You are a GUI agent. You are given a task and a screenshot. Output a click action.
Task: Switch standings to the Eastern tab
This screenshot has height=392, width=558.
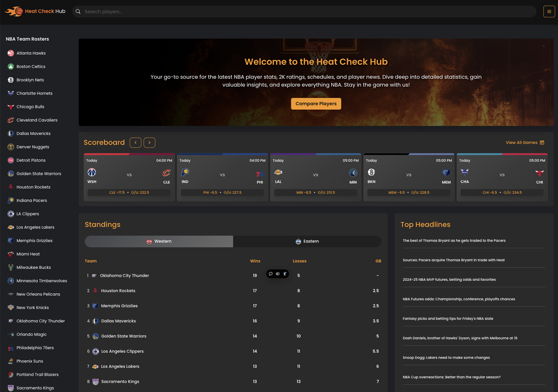pyautogui.click(x=307, y=241)
